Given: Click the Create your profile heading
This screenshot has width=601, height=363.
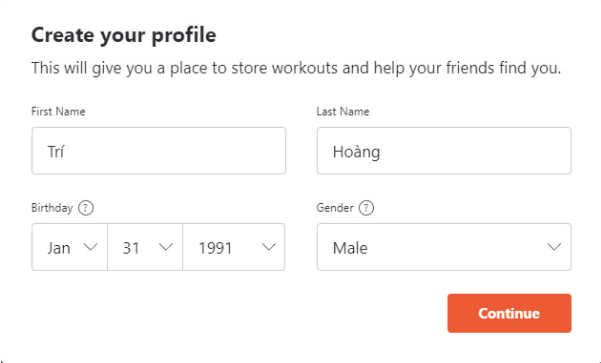Looking at the screenshot, I should click(x=124, y=36).
